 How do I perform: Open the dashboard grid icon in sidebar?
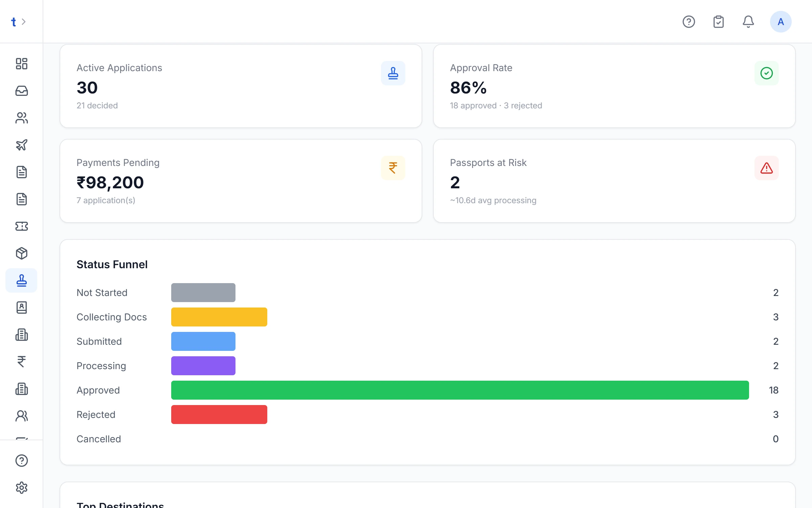[x=21, y=64]
